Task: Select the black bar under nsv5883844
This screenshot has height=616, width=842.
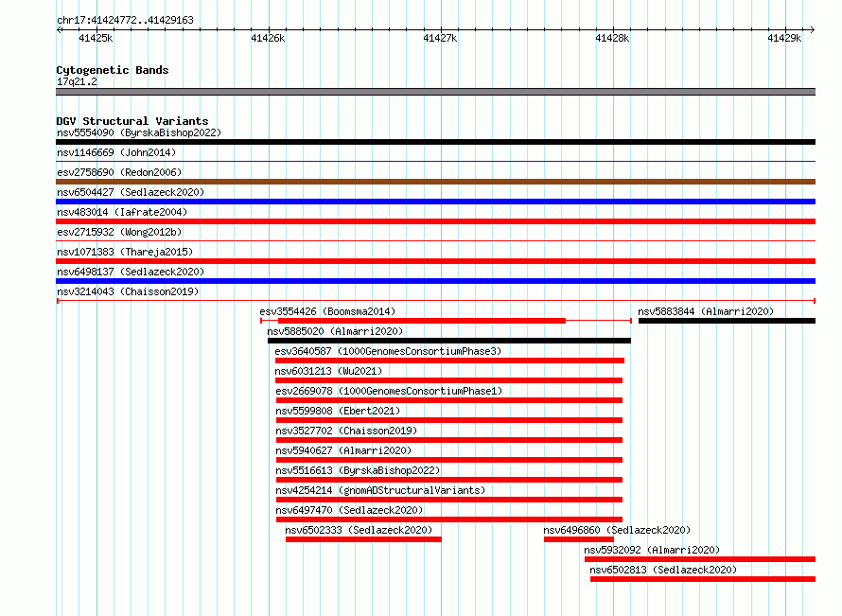Action: pyautogui.click(x=728, y=321)
